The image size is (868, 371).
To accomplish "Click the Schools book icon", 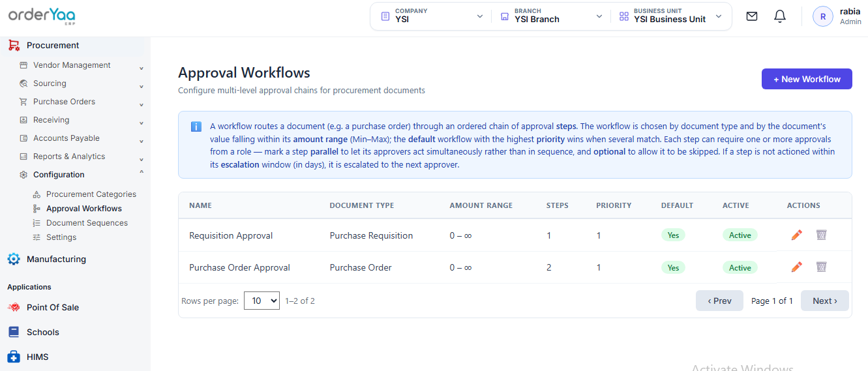I will click(14, 333).
